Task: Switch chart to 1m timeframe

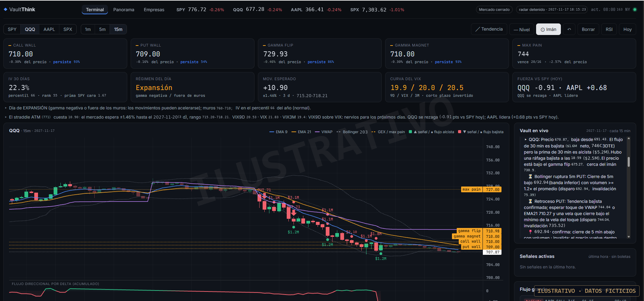Action: 88,30
